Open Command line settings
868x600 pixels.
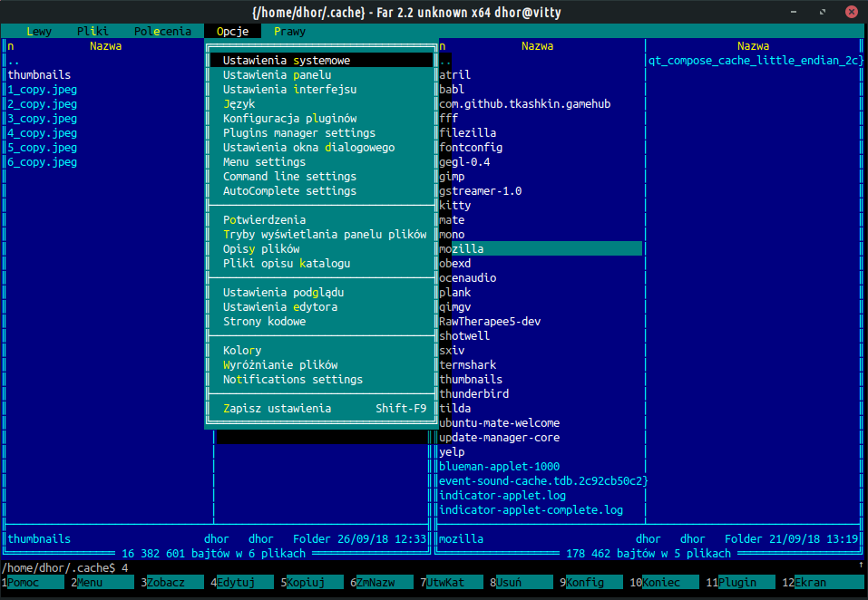[321, 177]
